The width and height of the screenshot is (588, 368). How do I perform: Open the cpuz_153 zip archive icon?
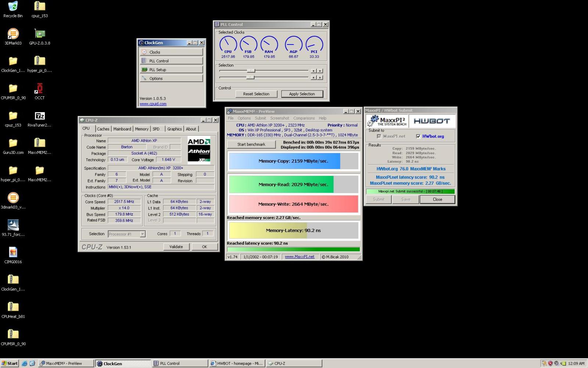[40, 9]
